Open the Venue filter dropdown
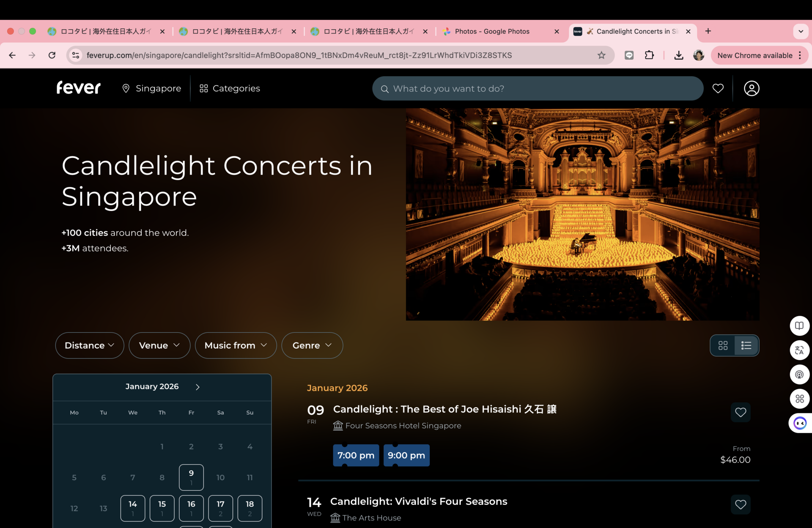 pos(159,345)
